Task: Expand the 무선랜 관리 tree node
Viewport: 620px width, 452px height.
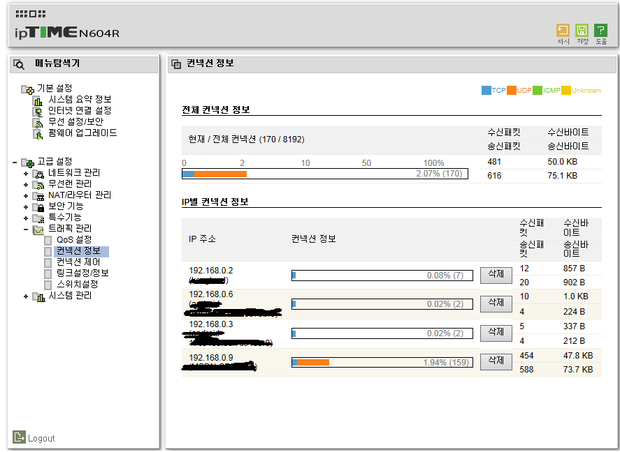Action: (26, 185)
